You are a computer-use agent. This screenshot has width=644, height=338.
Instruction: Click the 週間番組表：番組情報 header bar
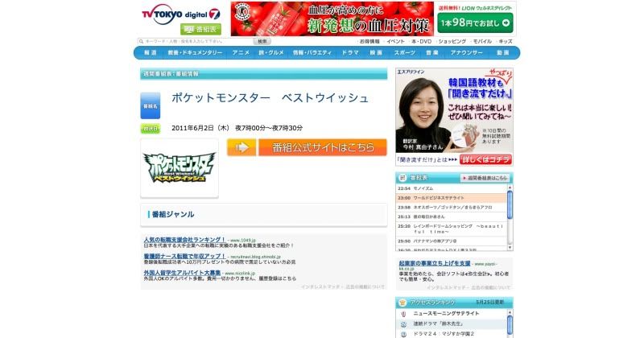click(x=264, y=73)
